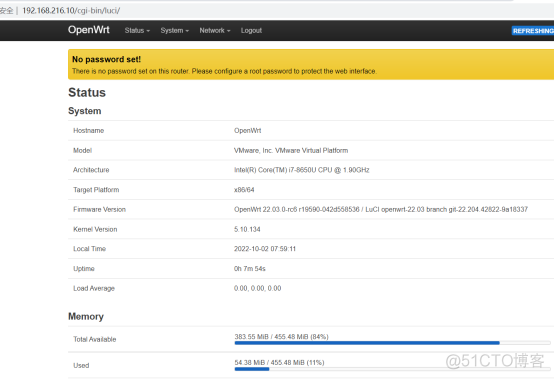Click the 'Architecture' row label
Image resolution: width=554 pixels, height=379 pixels.
coord(91,170)
